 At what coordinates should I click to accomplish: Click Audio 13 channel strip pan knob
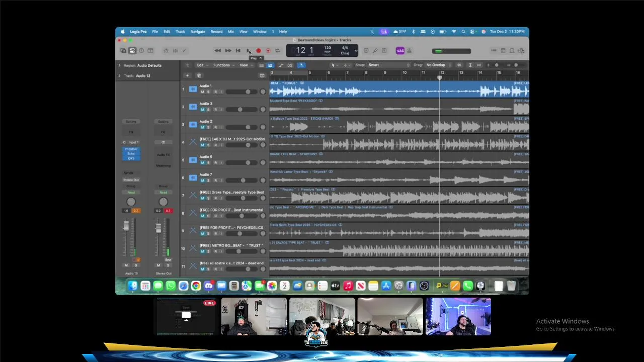pos(131,202)
